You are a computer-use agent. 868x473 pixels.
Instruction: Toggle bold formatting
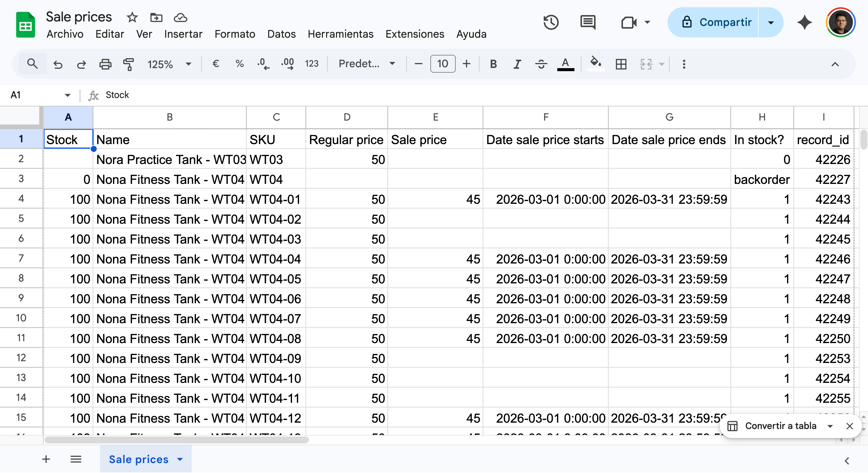tap(493, 64)
